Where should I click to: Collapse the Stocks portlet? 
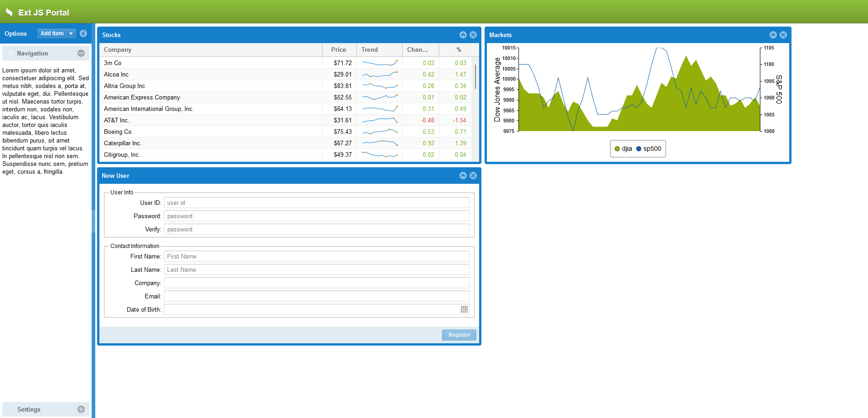coord(463,35)
